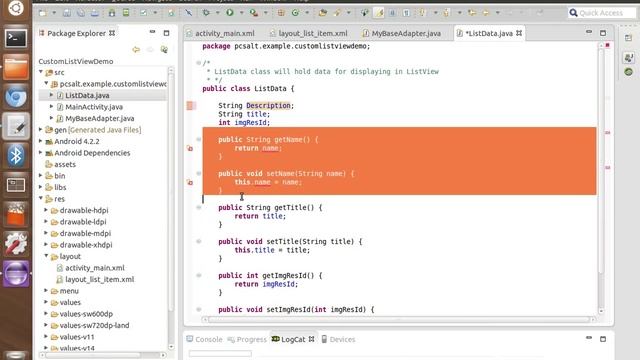Screen dimensions: 640x360
Task: Click the warning marker beside Description line
Action: pyautogui.click(x=190, y=106)
